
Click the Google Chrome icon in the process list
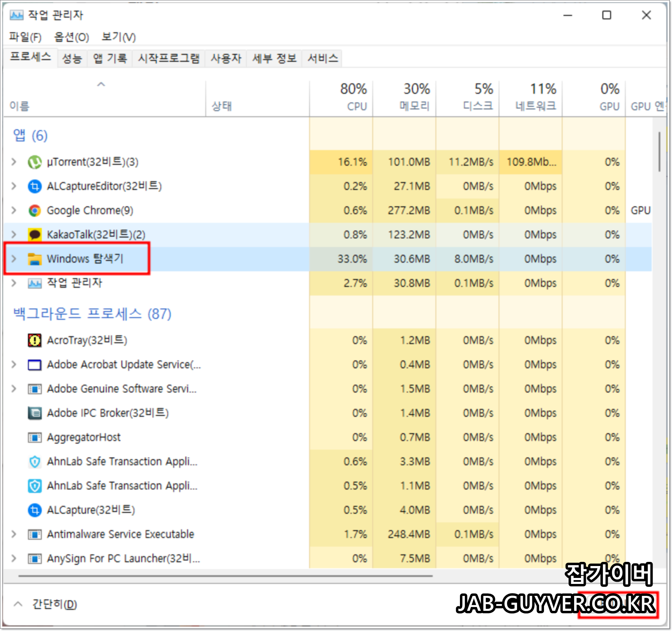tap(34, 210)
